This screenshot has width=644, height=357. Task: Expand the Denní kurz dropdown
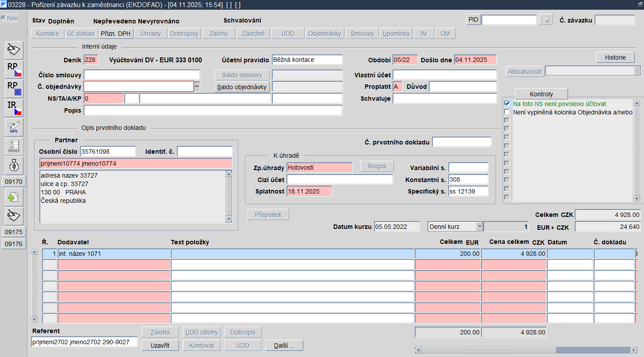click(x=479, y=227)
